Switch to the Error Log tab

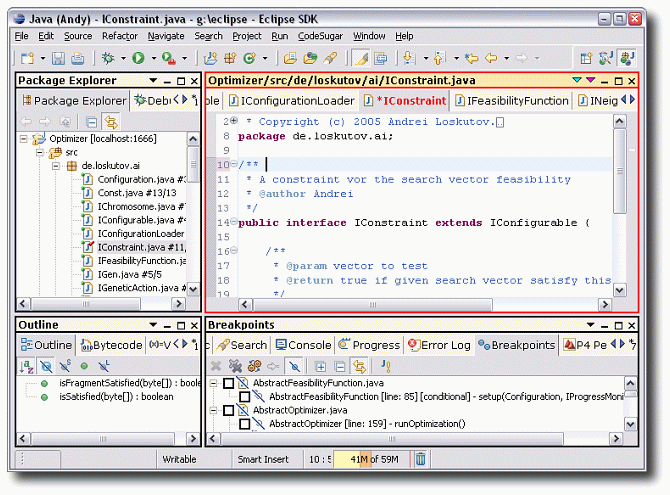coord(439,345)
